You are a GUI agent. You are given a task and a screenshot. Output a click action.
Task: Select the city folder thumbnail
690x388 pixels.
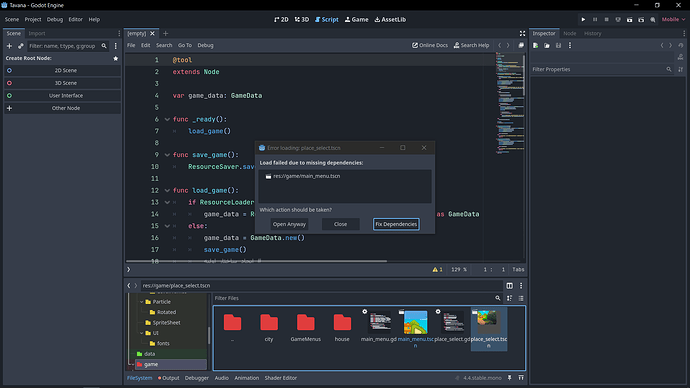[269, 327]
